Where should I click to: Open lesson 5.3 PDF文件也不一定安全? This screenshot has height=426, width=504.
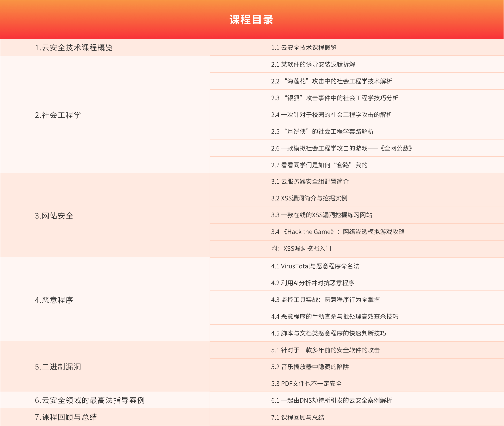point(306,383)
